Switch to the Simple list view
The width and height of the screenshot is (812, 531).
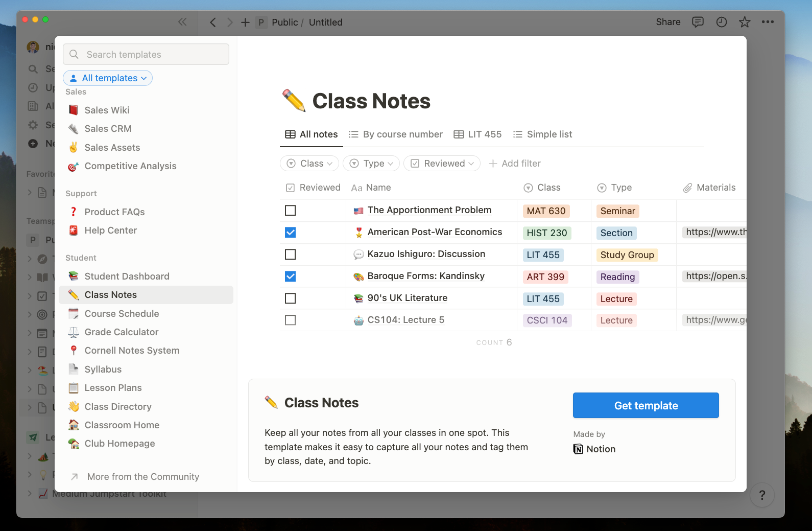[x=542, y=134]
